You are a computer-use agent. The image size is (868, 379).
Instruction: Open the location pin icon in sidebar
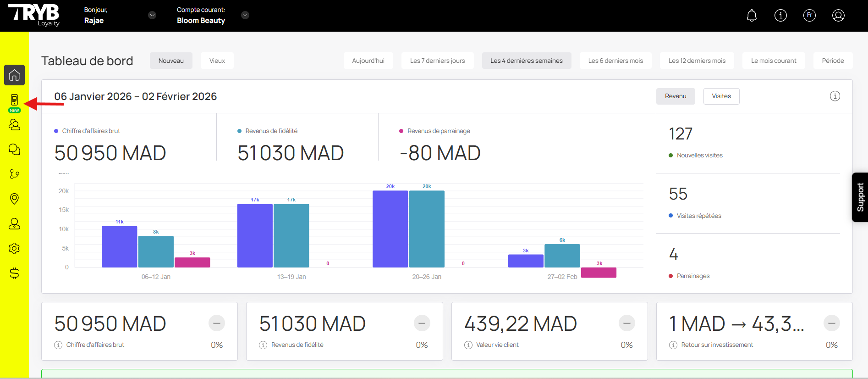point(14,199)
